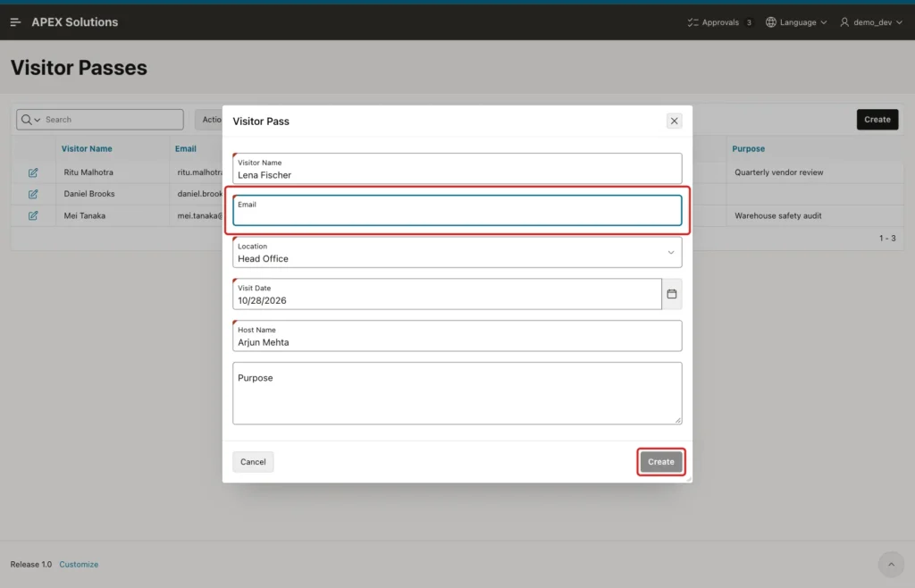Close the Visitor Pass dialog
Image resolution: width=915 pixels, height=588 pixels.
(x=674, y=121)
